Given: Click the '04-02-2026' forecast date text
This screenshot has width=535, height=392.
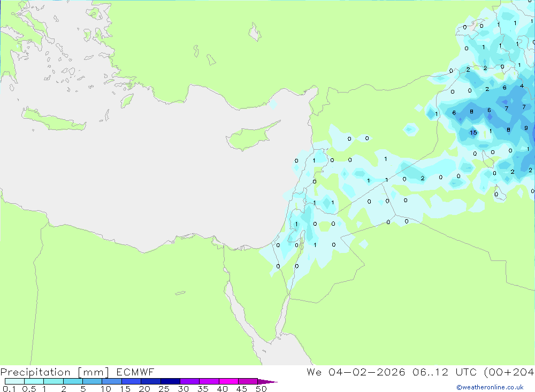Looking at the screenshot, I should click(367, 372).
